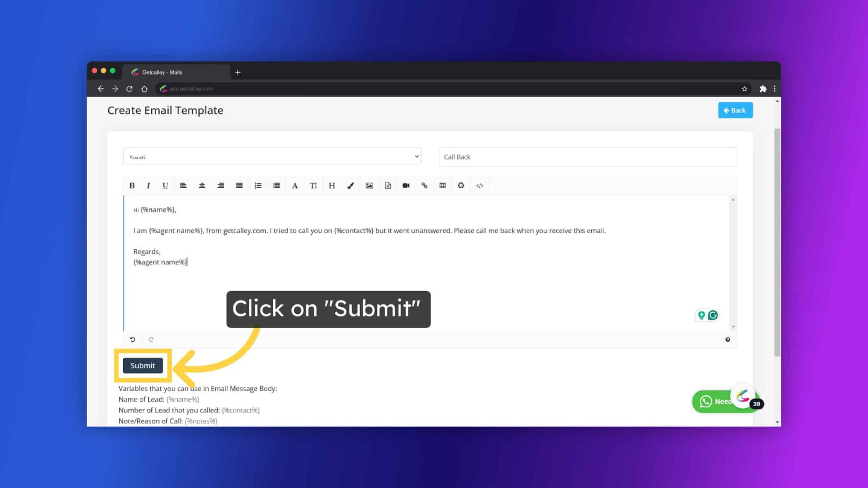
Task: Select ordered list formatting option
Action: pos(258,185)
